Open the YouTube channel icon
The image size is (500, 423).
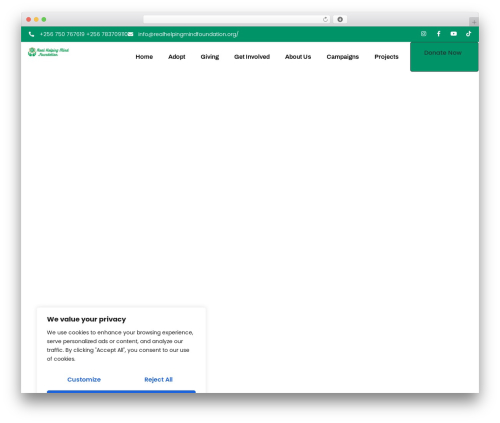pyautogui.click(x=454, y=34)
